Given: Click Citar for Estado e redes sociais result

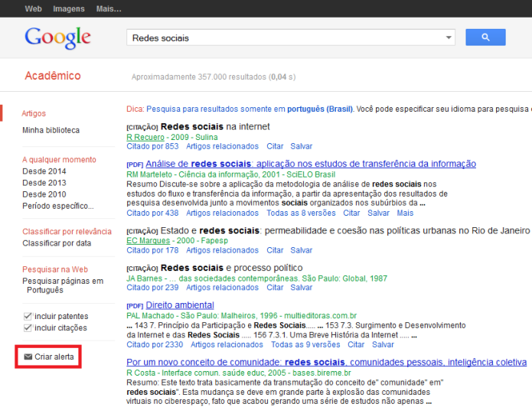Looking at the screenshot, I should coord(275,250).
